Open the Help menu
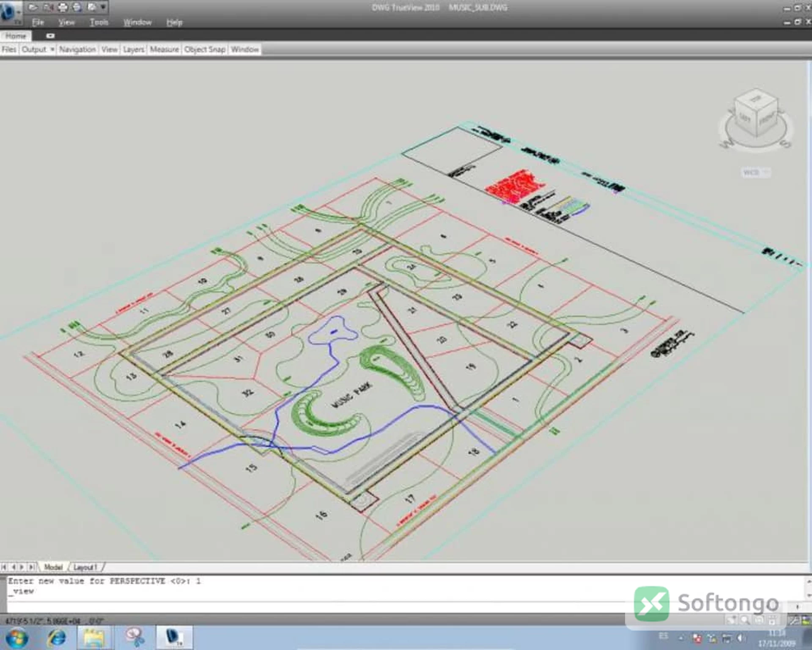 (174, 22)
